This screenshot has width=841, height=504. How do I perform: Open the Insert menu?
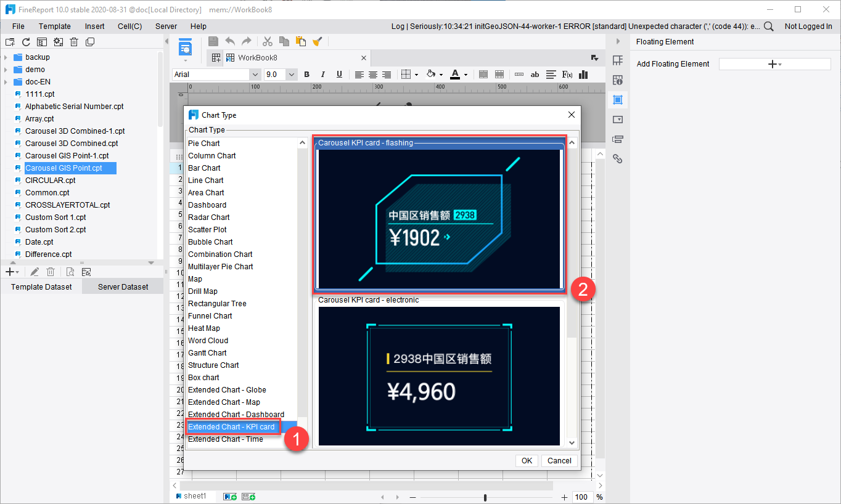94,26
